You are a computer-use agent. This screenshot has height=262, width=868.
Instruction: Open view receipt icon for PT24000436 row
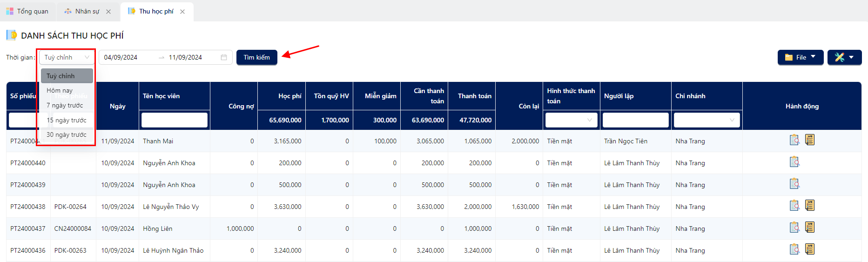[x=794, y=249]
